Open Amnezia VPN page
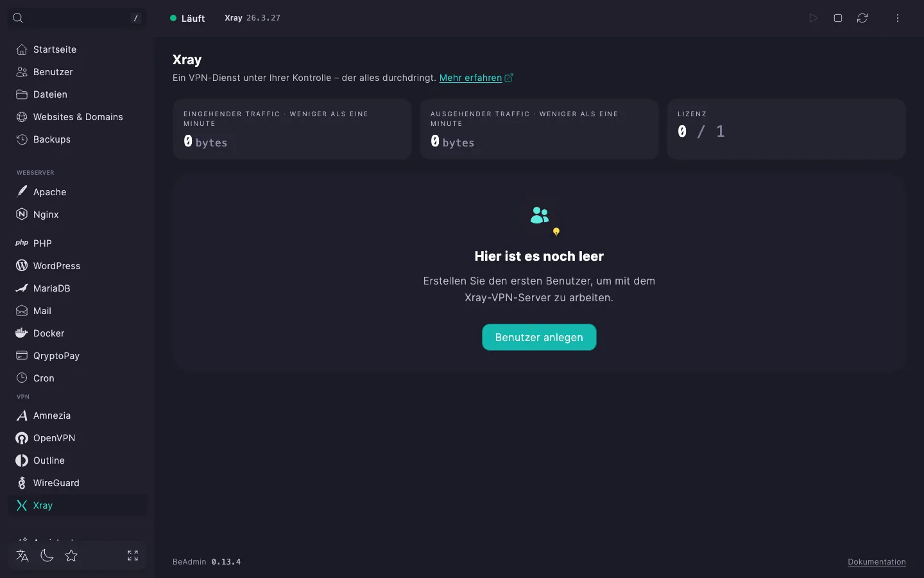924x578 pixels. coord(77,416)
